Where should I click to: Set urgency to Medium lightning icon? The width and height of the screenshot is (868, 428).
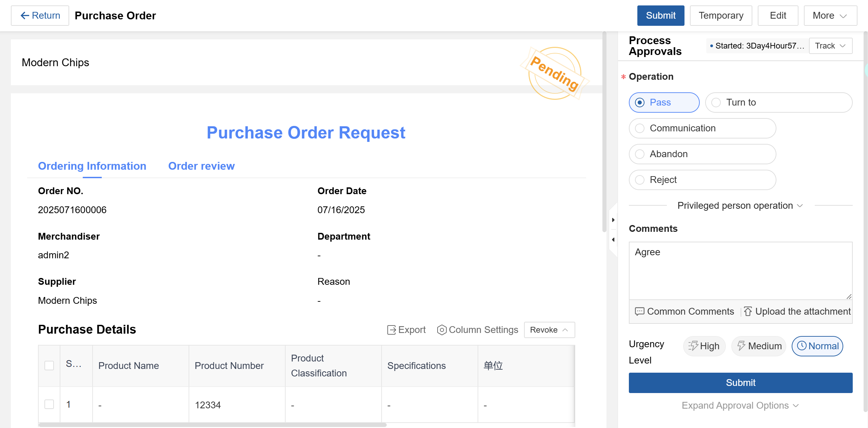point(741,346)
